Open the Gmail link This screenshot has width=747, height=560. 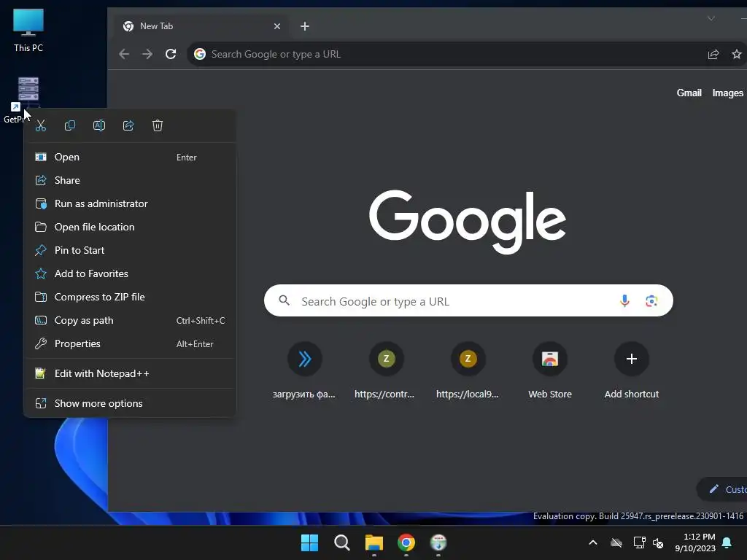click(x=689, y=93)
